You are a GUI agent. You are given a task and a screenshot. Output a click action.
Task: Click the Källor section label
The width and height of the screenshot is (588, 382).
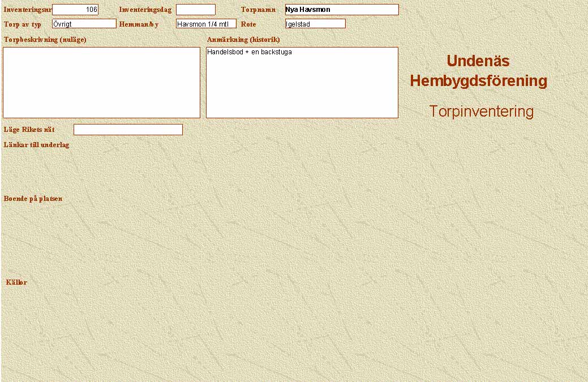click(x=16, y=282)
